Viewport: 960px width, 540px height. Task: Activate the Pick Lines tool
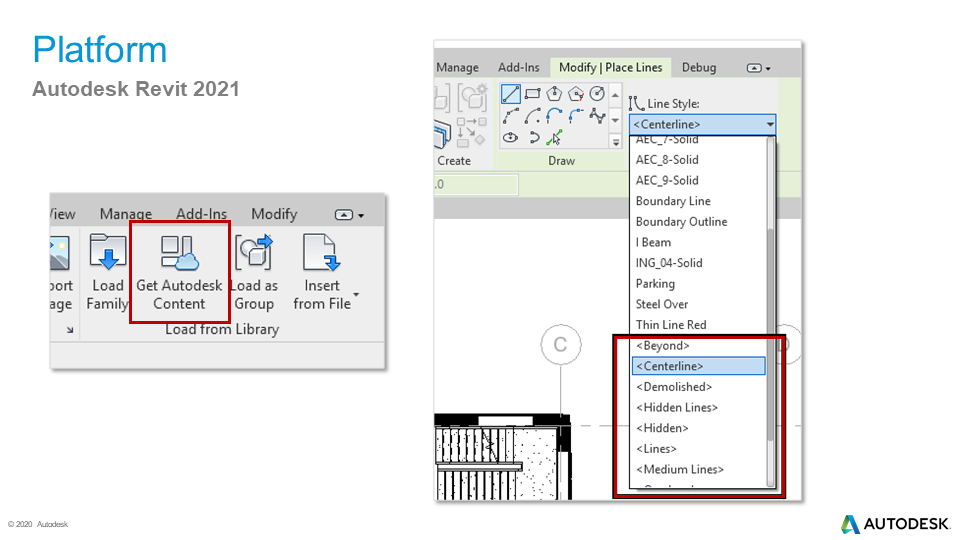tap(554, 138)
